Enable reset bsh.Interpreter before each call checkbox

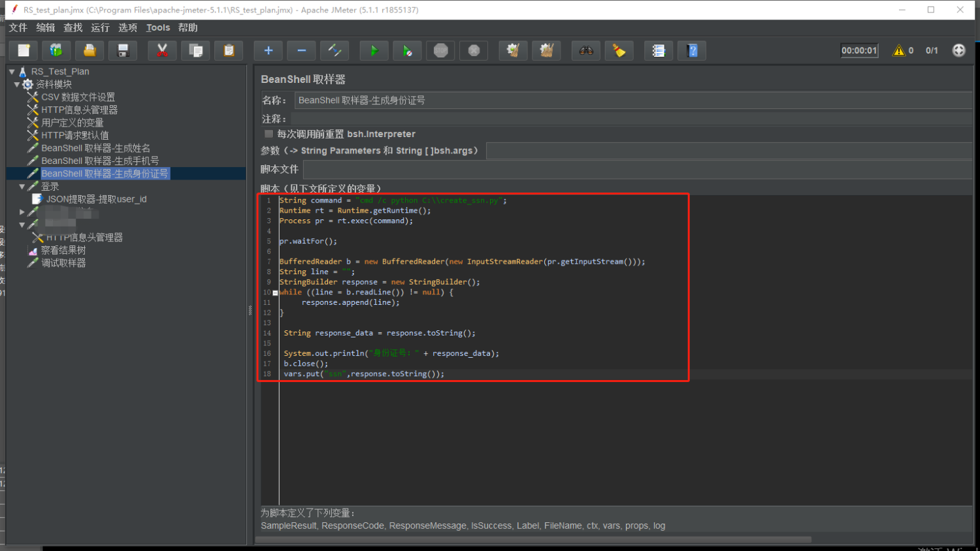(x=269, y=134)
